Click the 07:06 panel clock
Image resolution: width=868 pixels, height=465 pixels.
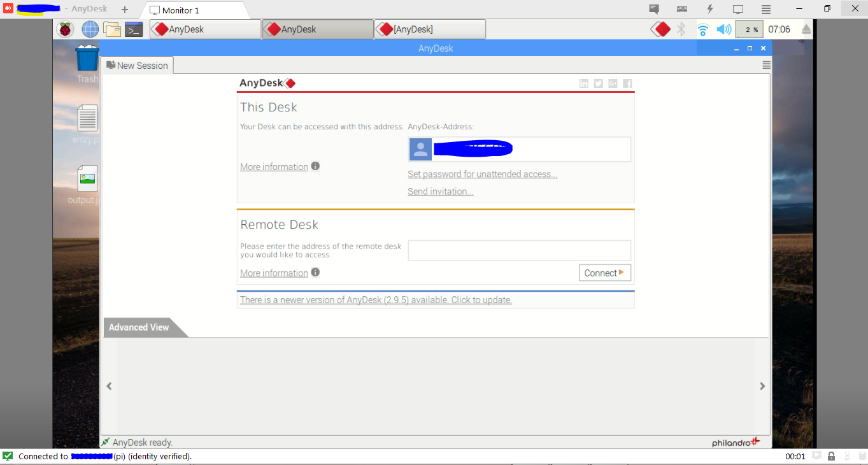pyautogui.click(x=779, y=29)
